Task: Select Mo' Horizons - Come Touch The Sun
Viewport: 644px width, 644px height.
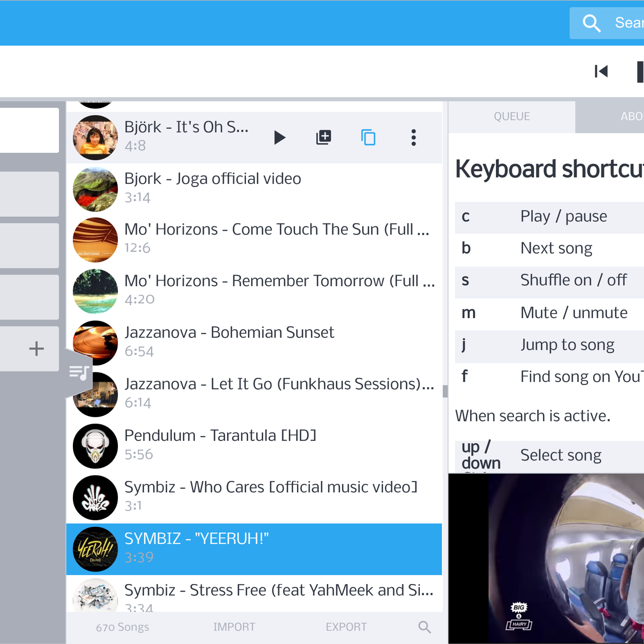Action: click(x=254, y=240)
